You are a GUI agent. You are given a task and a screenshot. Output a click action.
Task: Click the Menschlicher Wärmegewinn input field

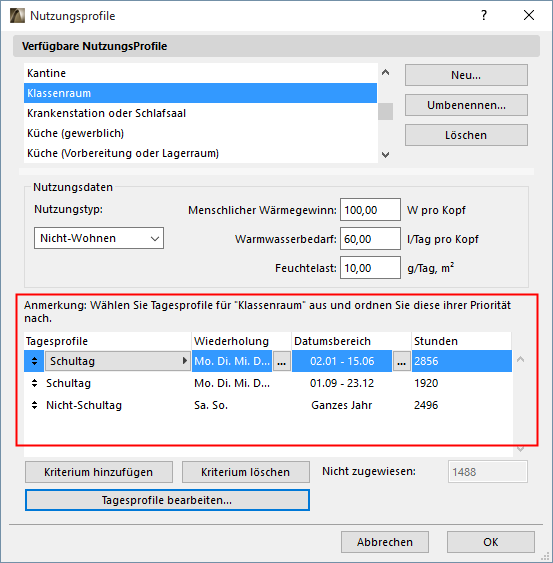(x=370, y=210)
